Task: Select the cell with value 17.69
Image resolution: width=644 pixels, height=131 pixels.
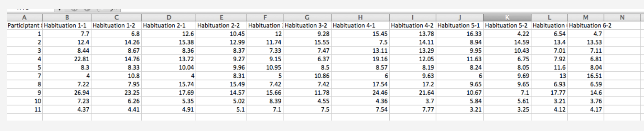Action: pyautogui.click(x=168, y=93)
